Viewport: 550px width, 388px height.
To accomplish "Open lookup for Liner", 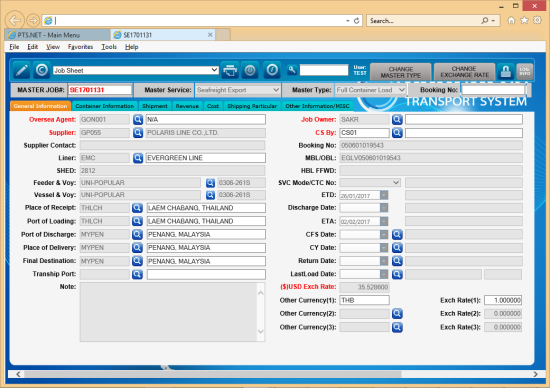I will click(x=138, y=158).
